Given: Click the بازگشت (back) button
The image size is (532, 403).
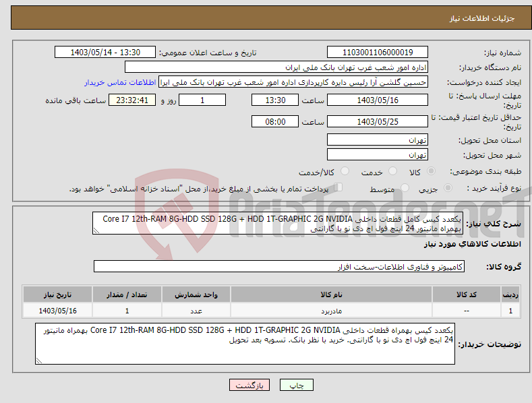Looking at the screenshot, I should click(x=249, y=385).
